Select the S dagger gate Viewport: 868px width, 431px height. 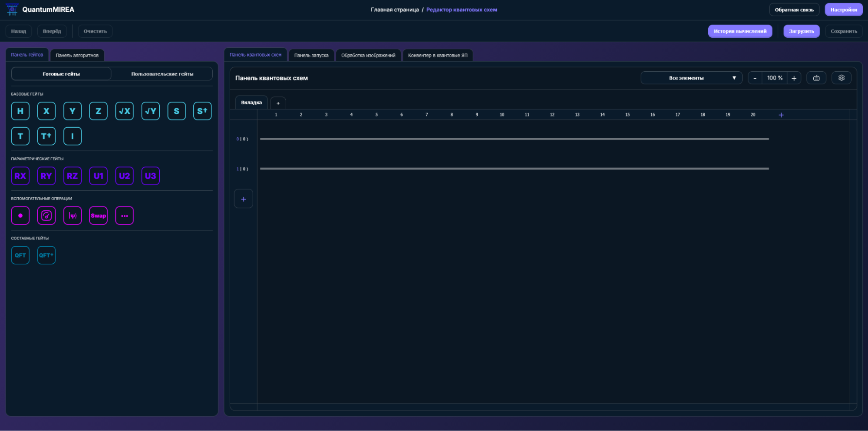click(202, 111)
